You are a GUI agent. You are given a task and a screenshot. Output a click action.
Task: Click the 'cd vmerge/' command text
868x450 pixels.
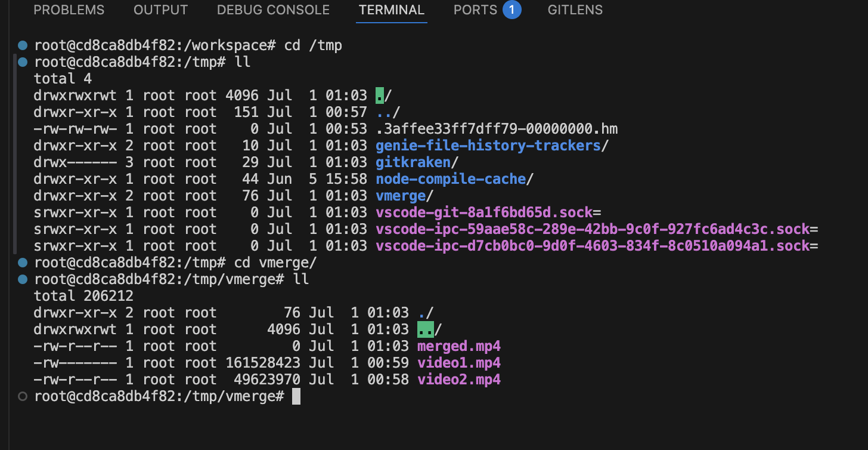click(x=275, y=263)
